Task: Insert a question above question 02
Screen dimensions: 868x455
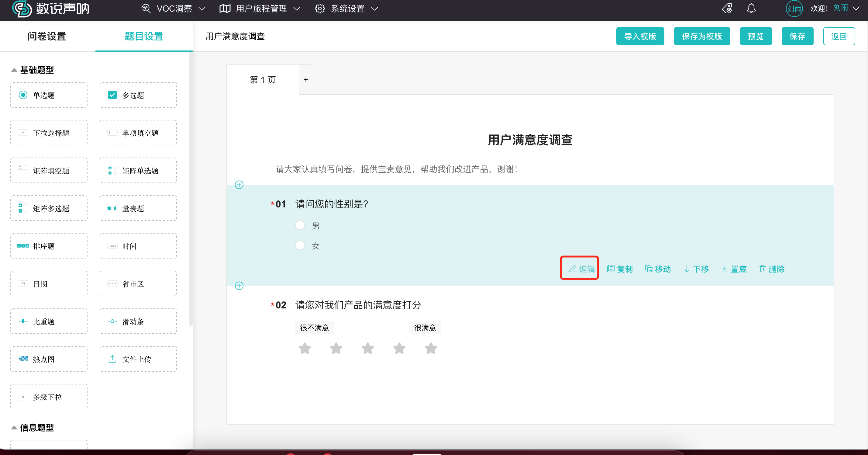Action: point(239,286)
